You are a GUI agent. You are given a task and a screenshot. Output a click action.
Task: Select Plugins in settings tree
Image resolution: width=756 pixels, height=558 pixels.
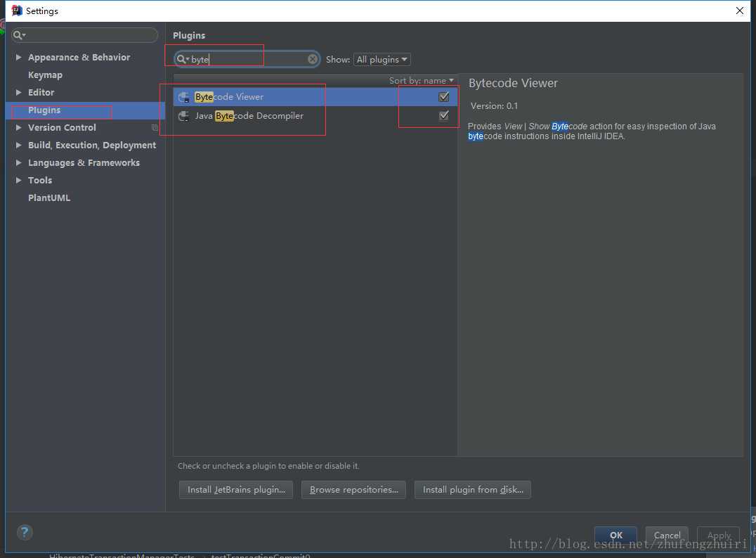pos(44,110)
